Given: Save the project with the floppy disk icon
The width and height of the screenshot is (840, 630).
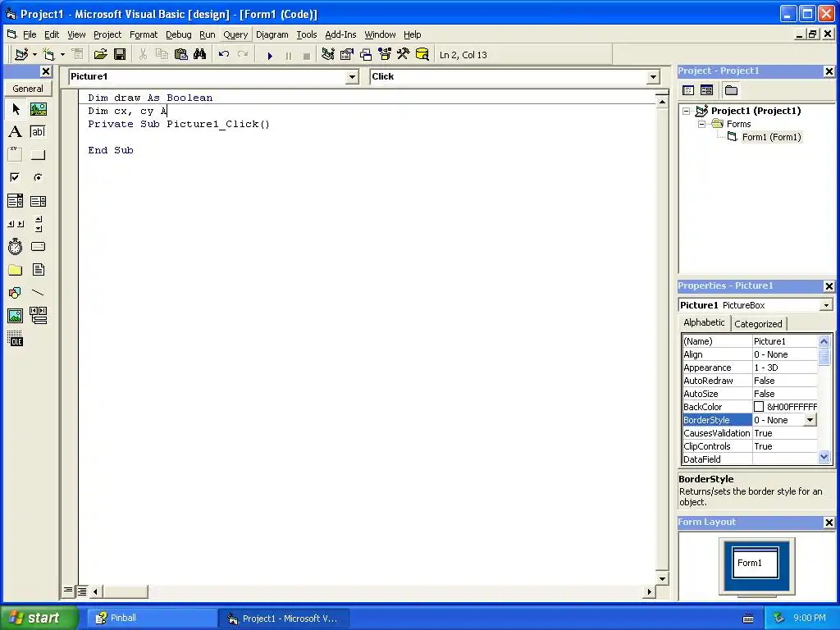Looking at the screenshot, I should pos(120,55).
